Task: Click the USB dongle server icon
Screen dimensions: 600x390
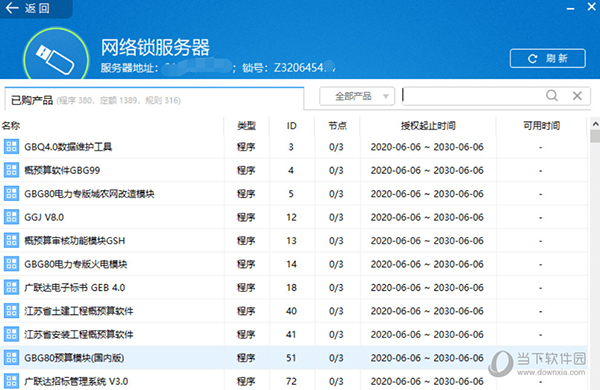Action: tap(56, 55)
